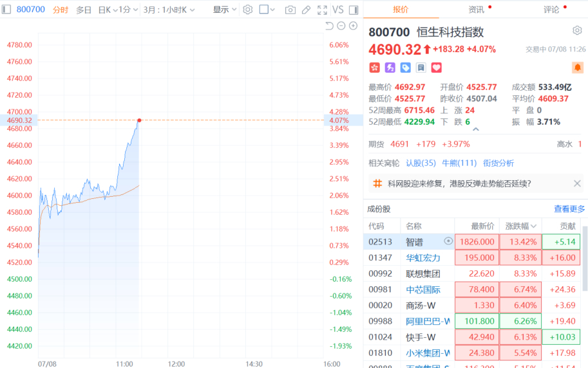Select the pencil drawing tool
The width and height of the screenshot is (588, 368).
(306, 10)
